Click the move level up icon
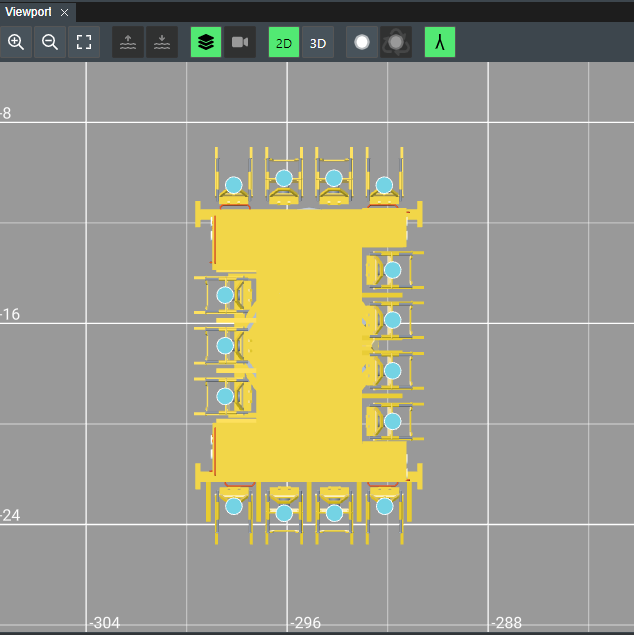This screenshot has height=635, width=634. click(x=128, y=42)
